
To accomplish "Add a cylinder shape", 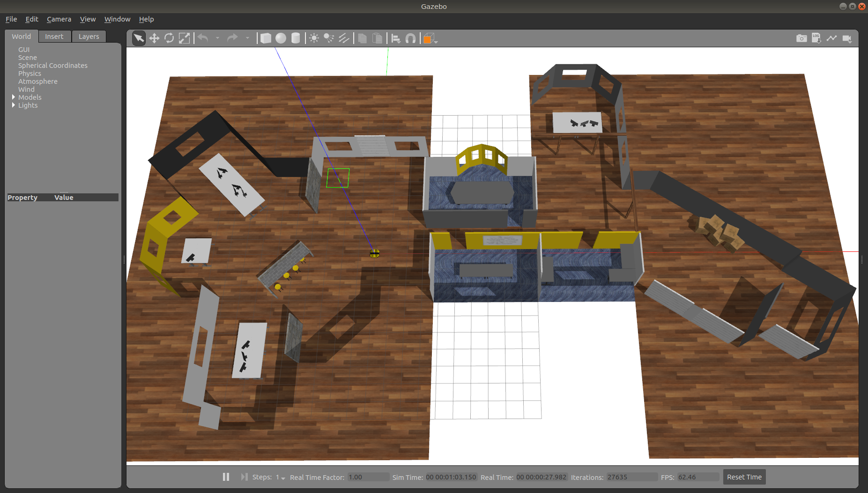I will 296,38.
